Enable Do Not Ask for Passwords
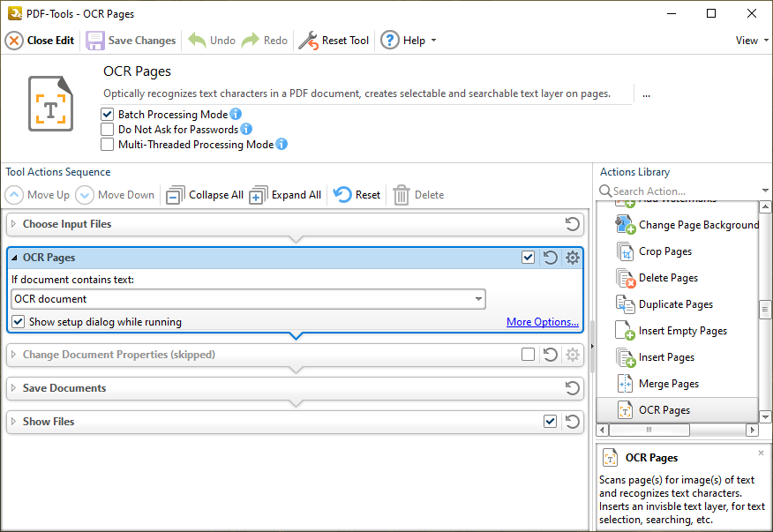Screen dimensions: 773x532 pyautogui.click(x=108, y=130)
